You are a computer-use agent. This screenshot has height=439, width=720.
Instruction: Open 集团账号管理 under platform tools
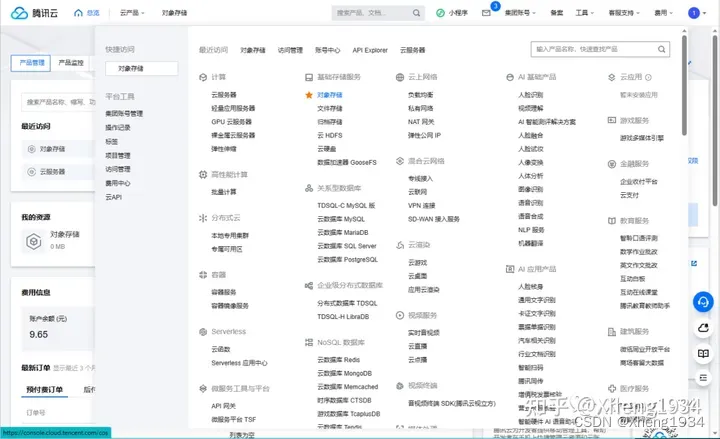(124, 113)
